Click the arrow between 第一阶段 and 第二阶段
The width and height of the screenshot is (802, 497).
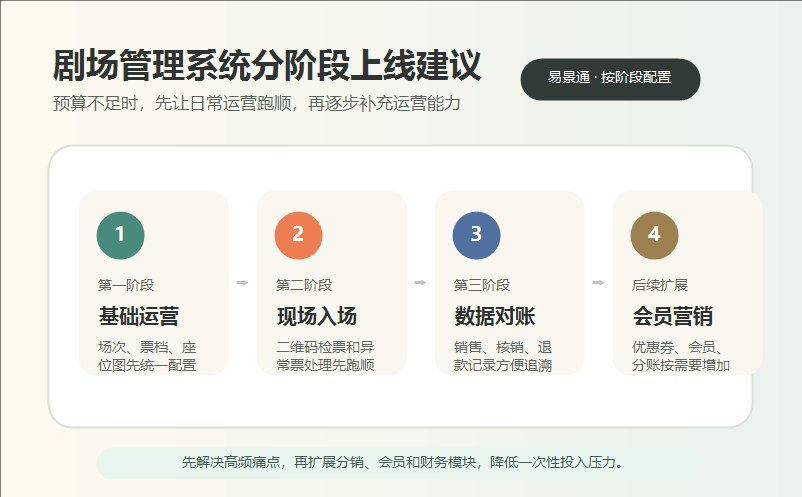tap(242, 282)
